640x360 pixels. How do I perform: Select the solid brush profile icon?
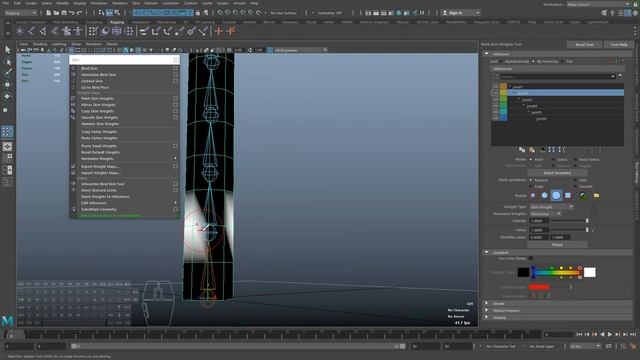click(556, 196)
